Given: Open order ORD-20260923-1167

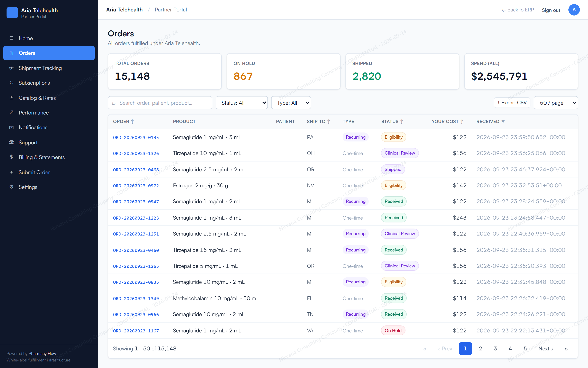Looking at the screenshot, I should click(x=136, y=331).
